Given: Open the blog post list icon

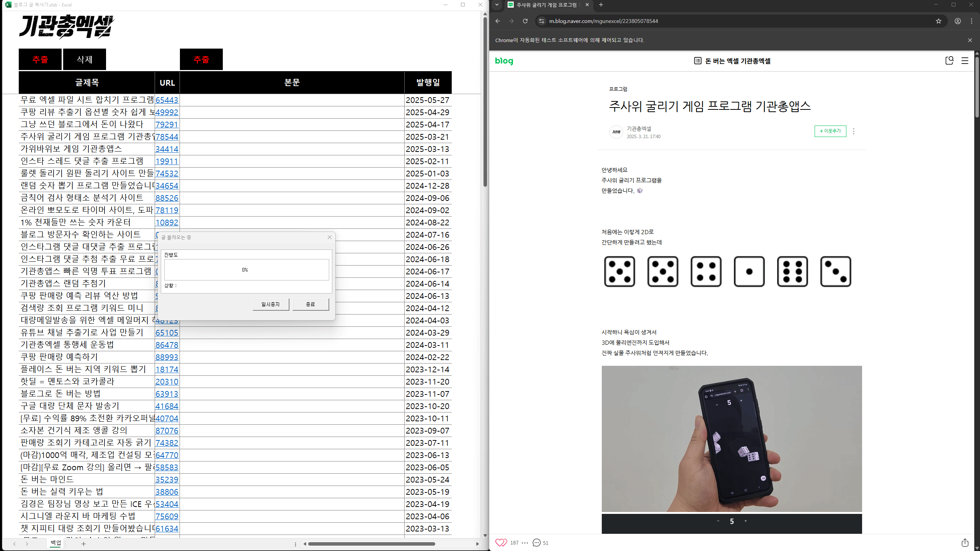Looking at the screenshot, I should [697, 61].
